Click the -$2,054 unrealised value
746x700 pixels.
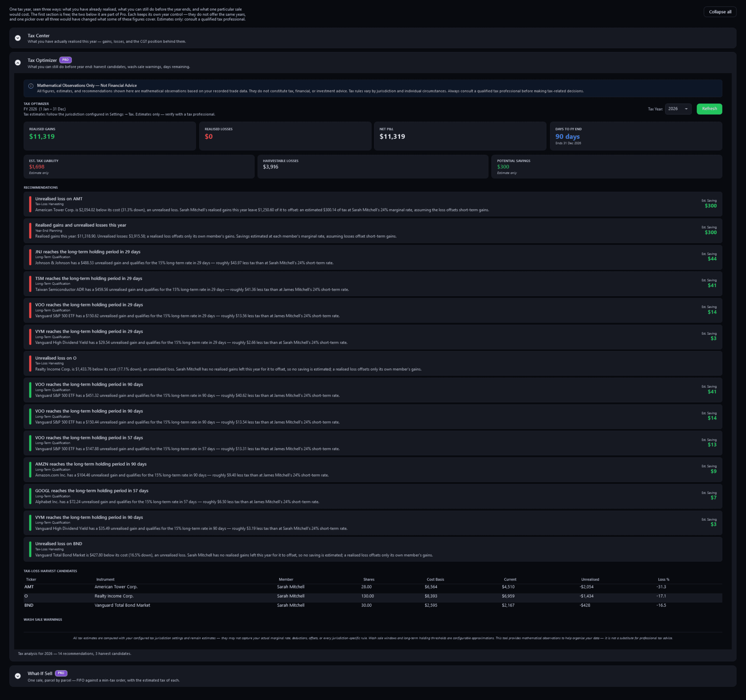point(586,587)
